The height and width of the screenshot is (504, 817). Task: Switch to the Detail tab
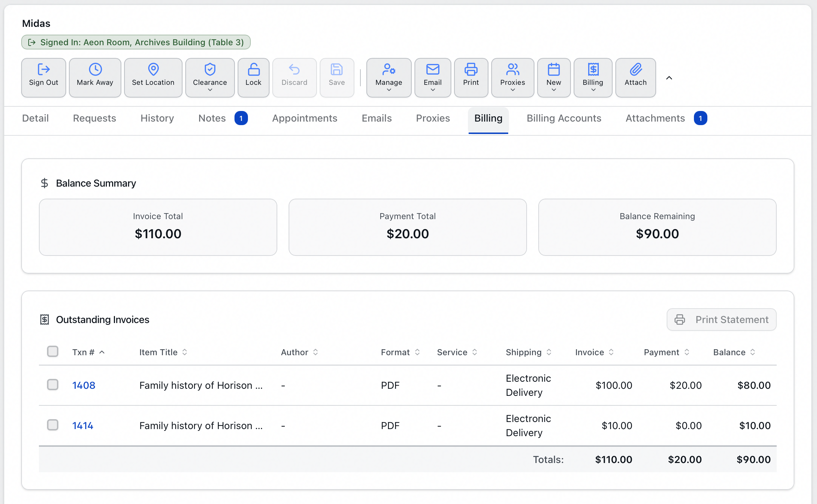pos(35,118)
